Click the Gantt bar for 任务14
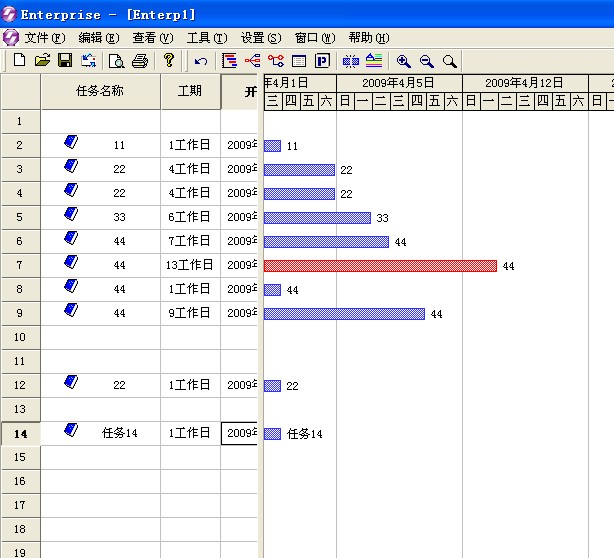The image size is (614, 558). 272,434
